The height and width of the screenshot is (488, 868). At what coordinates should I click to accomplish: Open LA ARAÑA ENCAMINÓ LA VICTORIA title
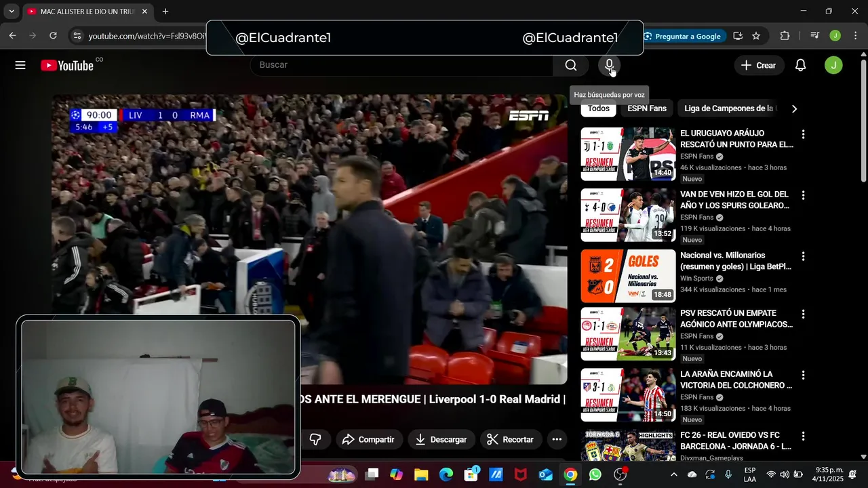[736, 380]
